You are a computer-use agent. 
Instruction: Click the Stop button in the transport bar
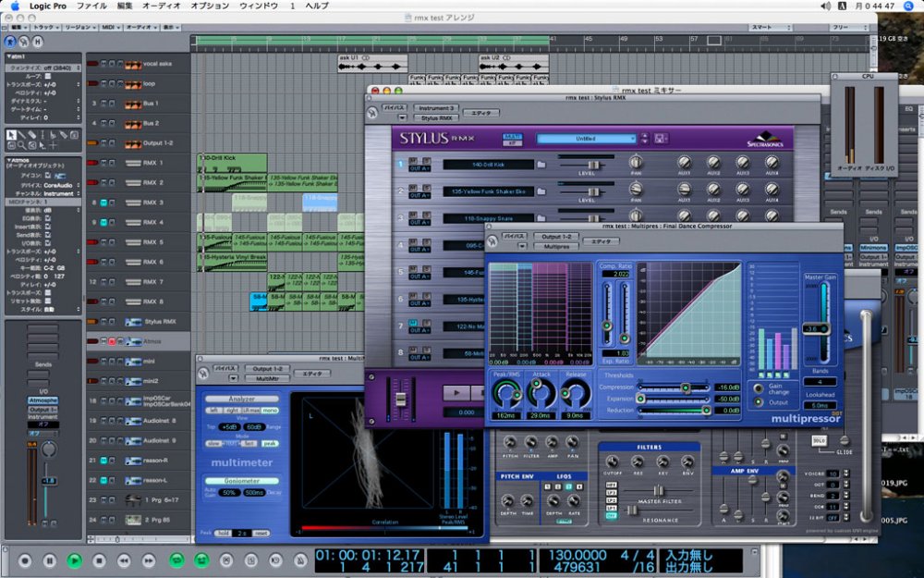click(99, 560)
